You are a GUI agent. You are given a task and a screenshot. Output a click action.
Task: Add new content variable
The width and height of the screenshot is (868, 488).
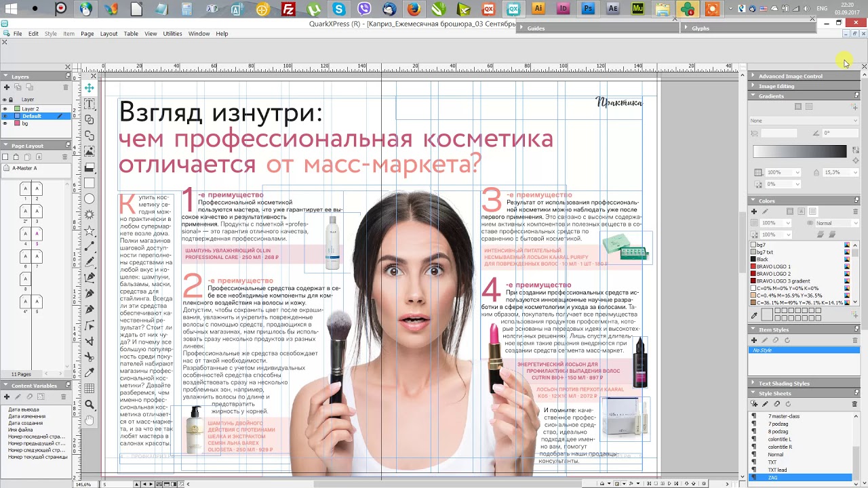tap(7, 396)
